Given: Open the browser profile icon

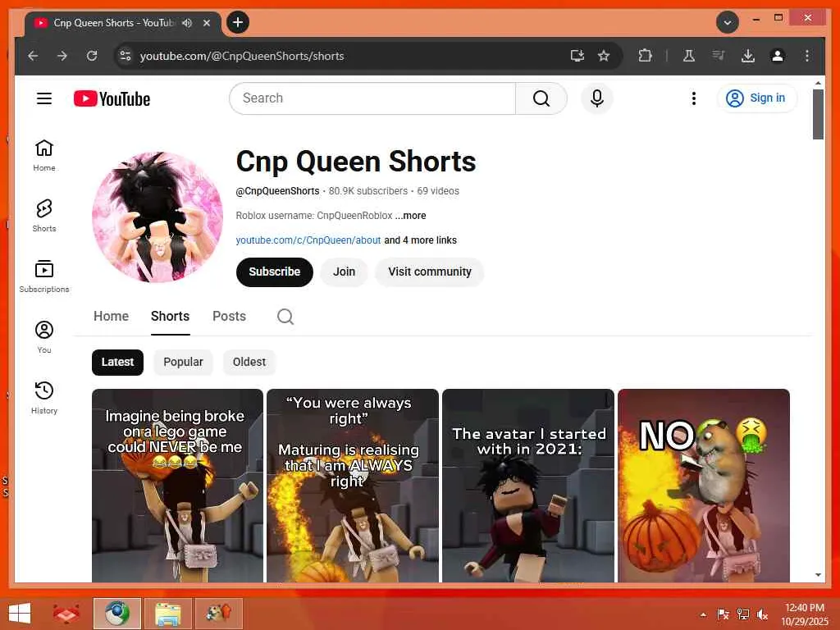Looking at the screenshot, I should (778, 56).
